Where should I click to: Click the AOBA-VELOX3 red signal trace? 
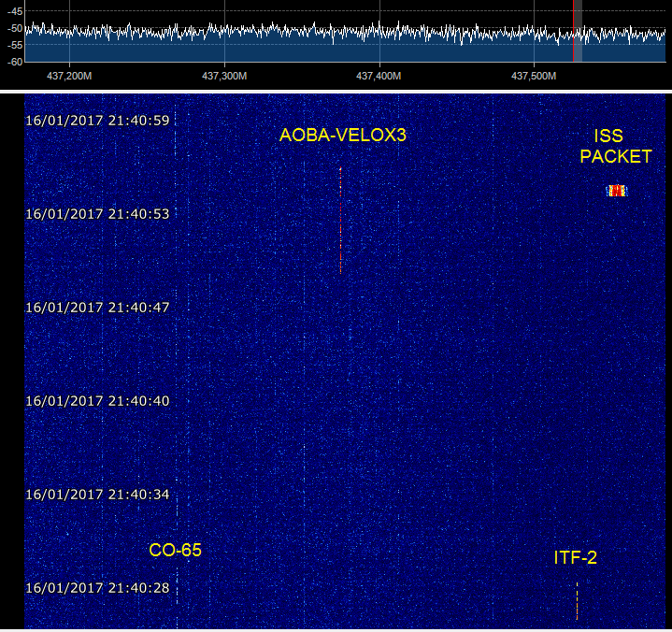point(341,220)
